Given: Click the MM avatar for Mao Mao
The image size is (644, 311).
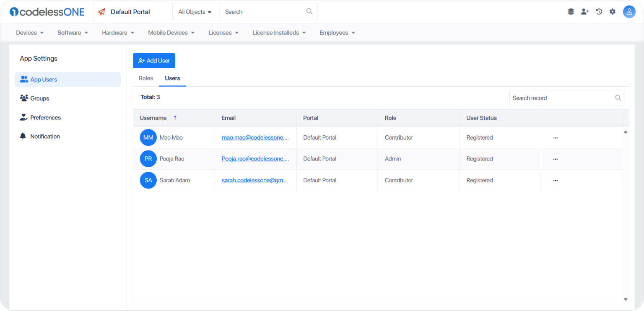Looking at the screenshot, I should [x=148, y=137].
